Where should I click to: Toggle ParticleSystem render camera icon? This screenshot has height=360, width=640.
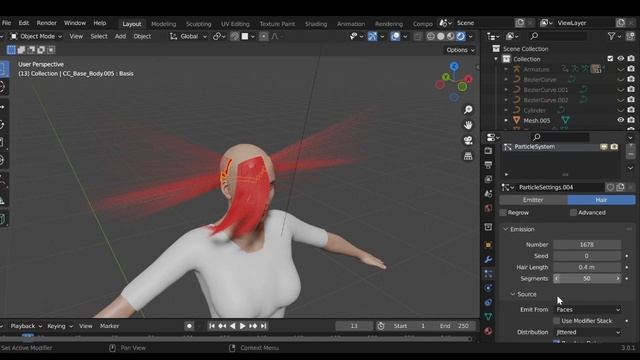coord(614,147)
